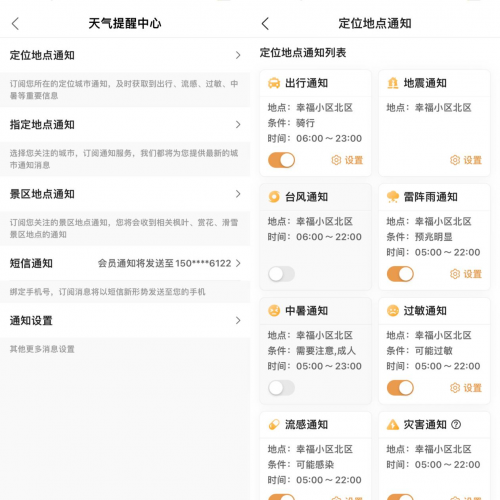This screenshot has height=500, width=500.
Task: Tap the typhoon icon beside 台风通知
Action: click(x=274, y=197)
